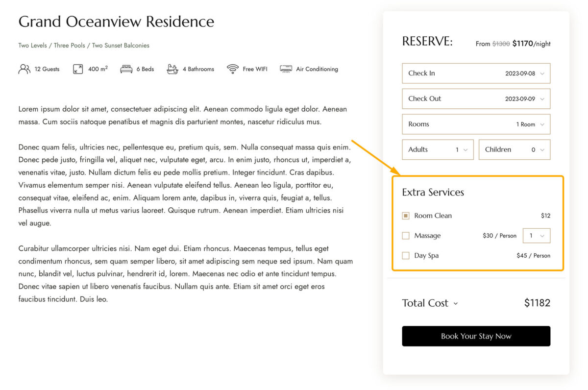Click the crossed-out $1300 original price

click(500, 44)
